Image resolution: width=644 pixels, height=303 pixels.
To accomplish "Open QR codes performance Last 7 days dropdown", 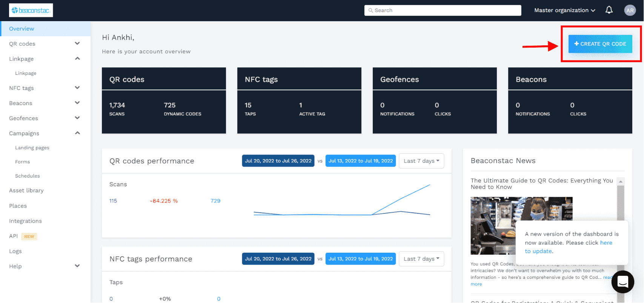I will [421, 161].
